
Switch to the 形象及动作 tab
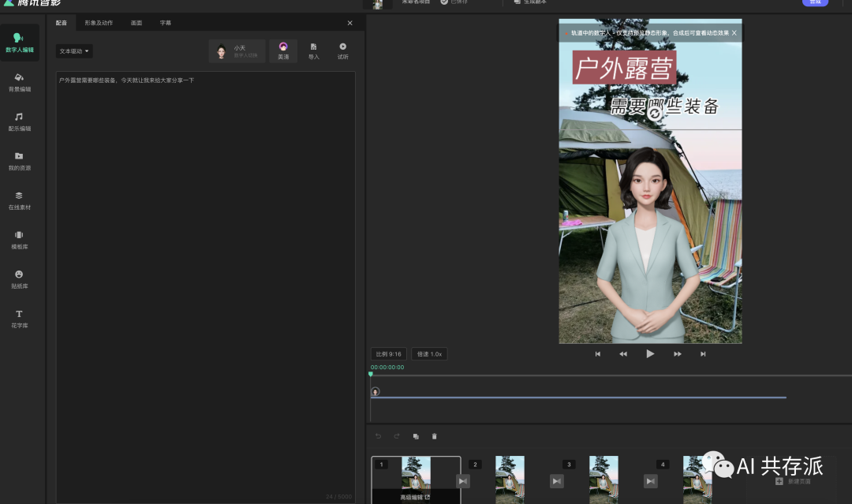(x=99, y=23)
